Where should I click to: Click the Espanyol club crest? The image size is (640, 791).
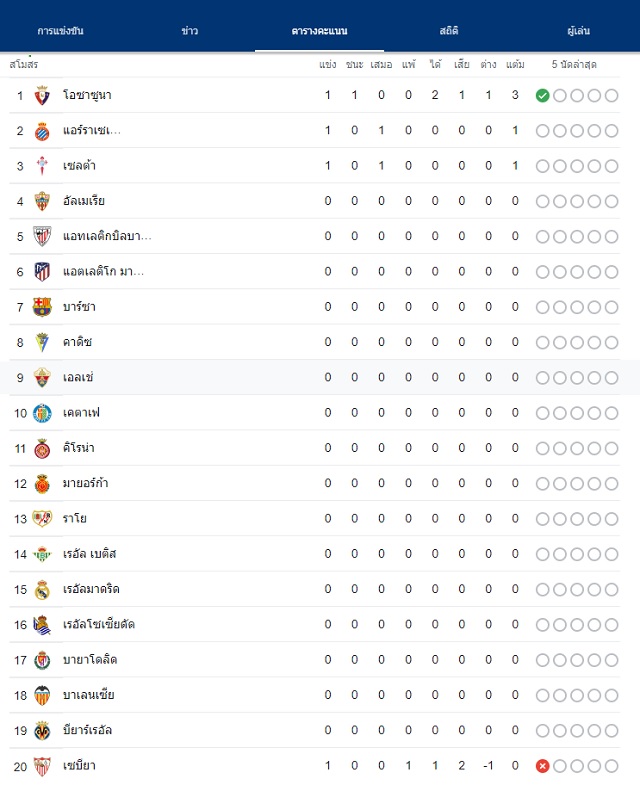42,131
